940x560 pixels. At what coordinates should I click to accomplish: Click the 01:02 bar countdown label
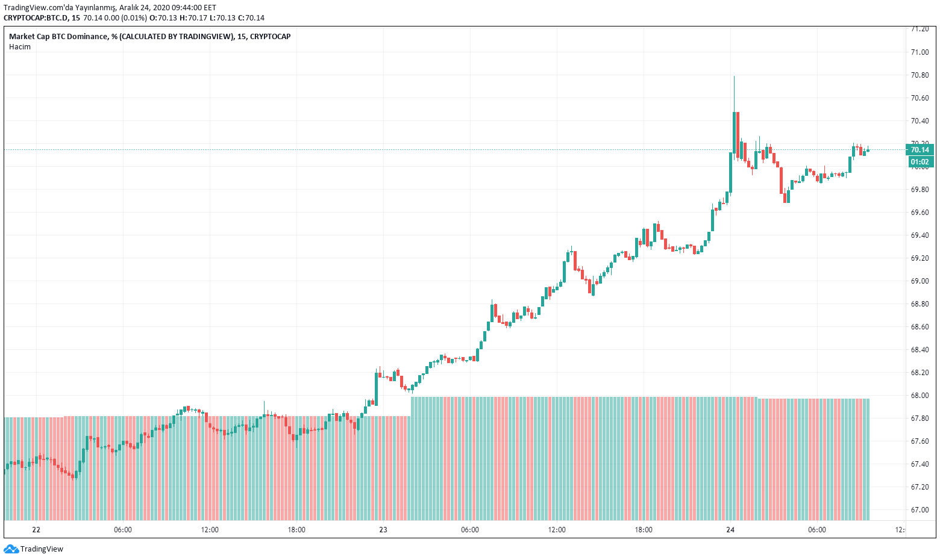920,162
